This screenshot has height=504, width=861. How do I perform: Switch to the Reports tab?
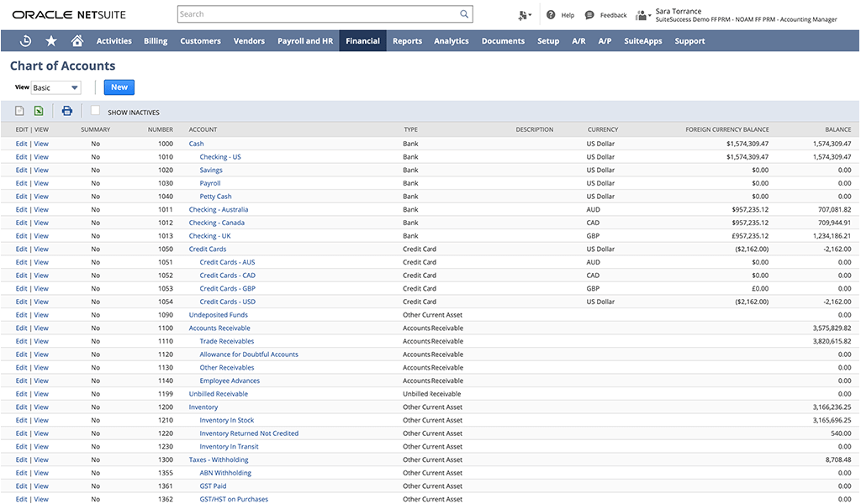407,40
